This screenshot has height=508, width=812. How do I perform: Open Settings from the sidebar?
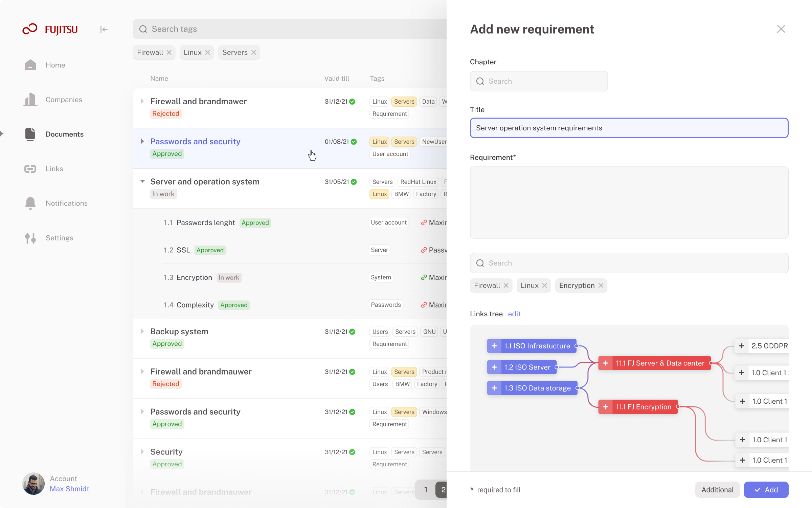click(x=59, y=238)
